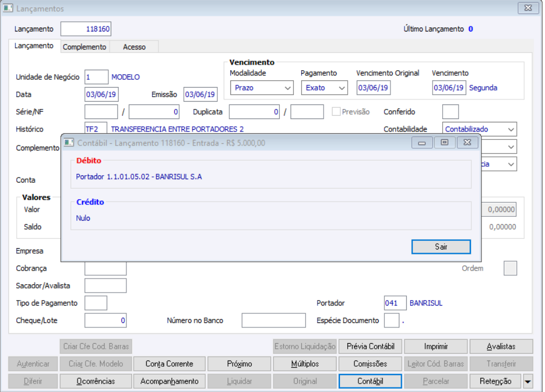Open Conta Corrente
Viewport: 545px width, 392px height.
[x=169, y=364]
